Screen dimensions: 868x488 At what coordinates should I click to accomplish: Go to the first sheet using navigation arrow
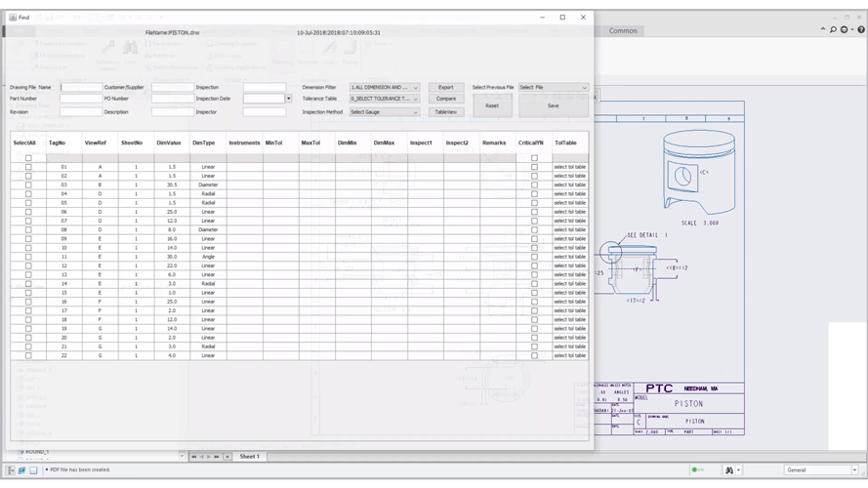pos(194,457)
